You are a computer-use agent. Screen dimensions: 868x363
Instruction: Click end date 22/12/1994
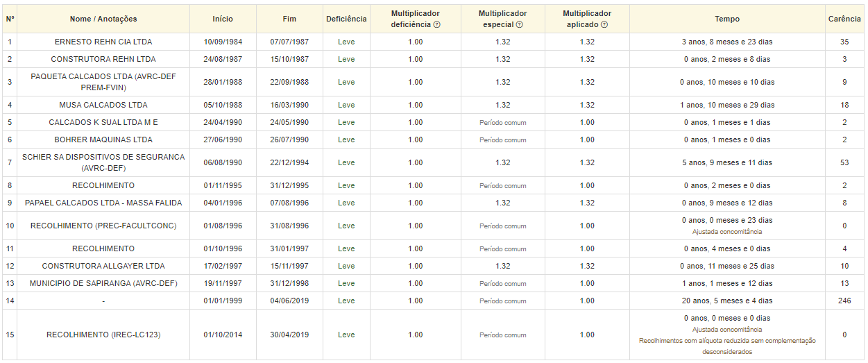coord(289,162)
